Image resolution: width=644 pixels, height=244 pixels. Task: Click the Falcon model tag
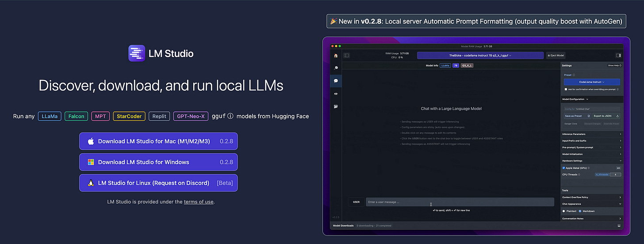pyautogui.click(x=76, y=116)
